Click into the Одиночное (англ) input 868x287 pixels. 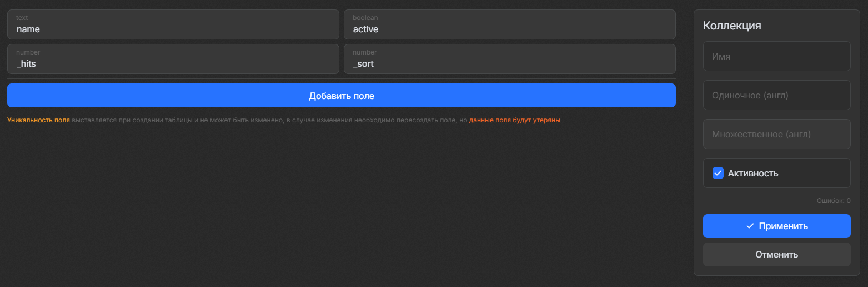click(x=776, y=95)
